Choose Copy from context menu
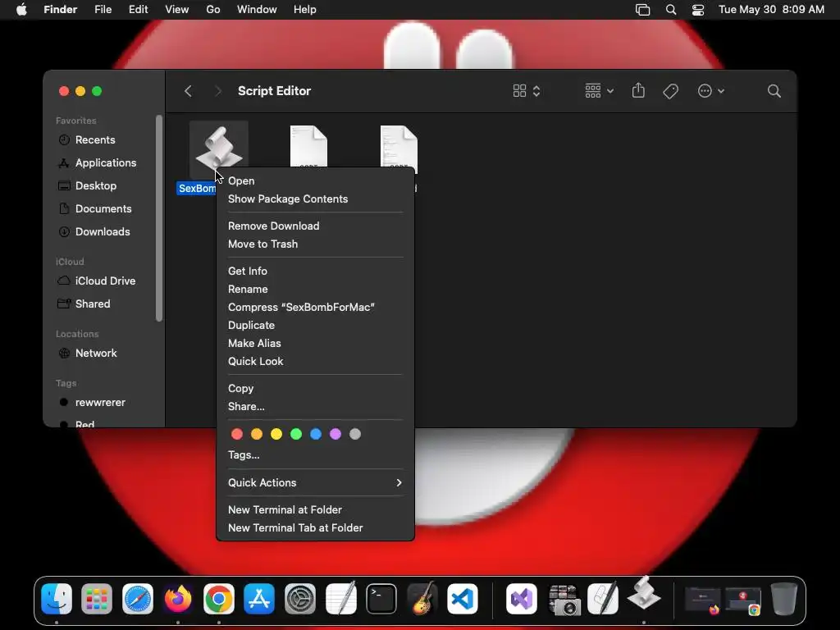The height and width of the screenshot is (630, 840). click(x=315, y=388)
